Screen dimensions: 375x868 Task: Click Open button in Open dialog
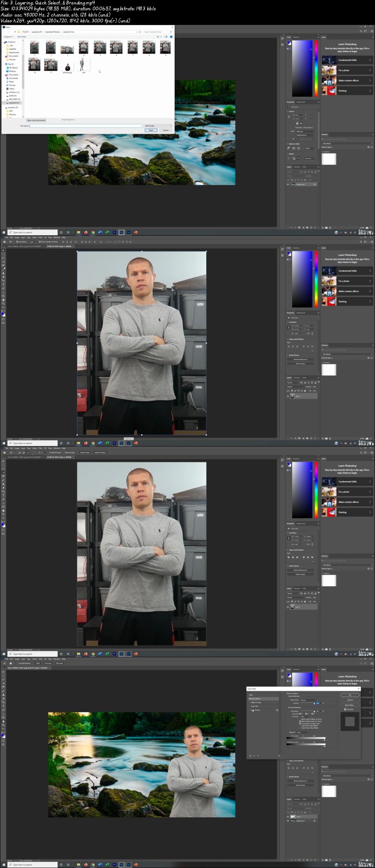click(151, 130)
